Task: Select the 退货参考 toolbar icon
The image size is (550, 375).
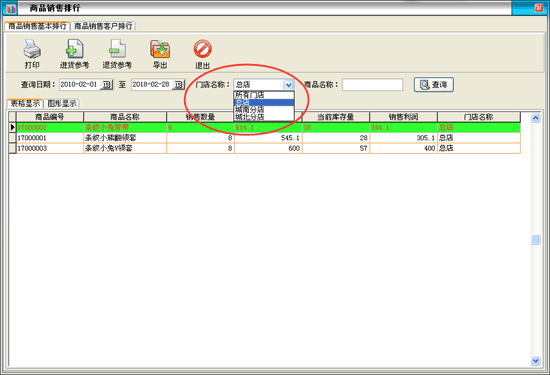Action: tap(117, 49)
